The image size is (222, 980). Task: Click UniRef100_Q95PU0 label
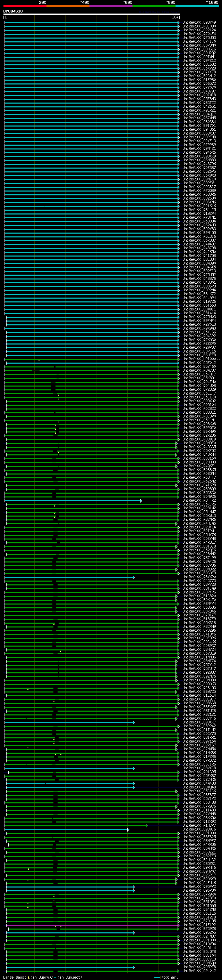tap(199, 891)
